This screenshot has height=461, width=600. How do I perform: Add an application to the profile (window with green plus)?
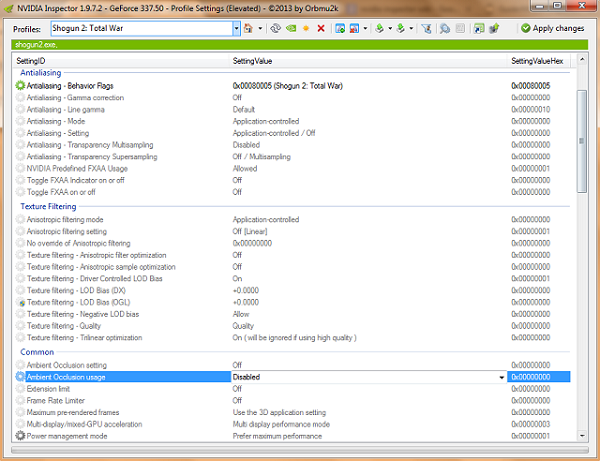point(340,28)
